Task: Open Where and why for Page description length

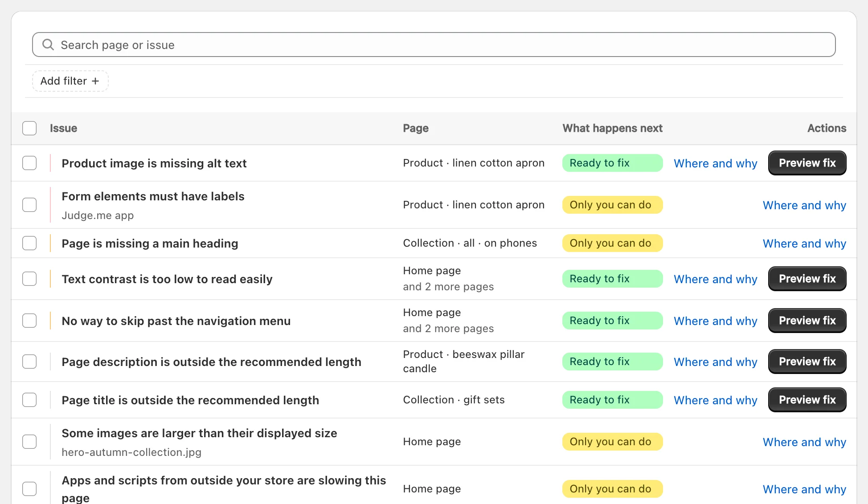Action: click(x=715, y=362)
